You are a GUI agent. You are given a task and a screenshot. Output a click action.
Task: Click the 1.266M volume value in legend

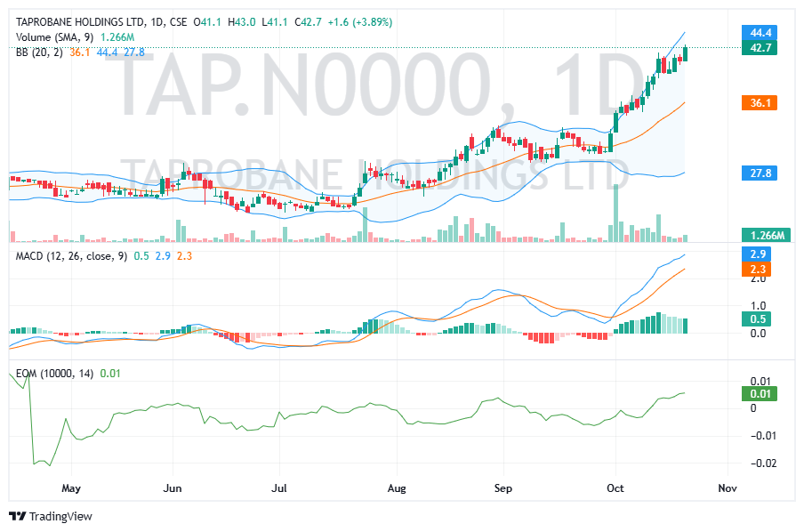coord(117,37)
